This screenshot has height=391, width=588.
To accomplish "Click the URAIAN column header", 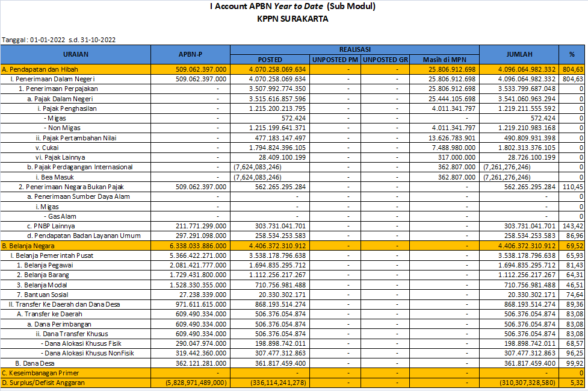I will pyautogui.click(x=76, y=54).
